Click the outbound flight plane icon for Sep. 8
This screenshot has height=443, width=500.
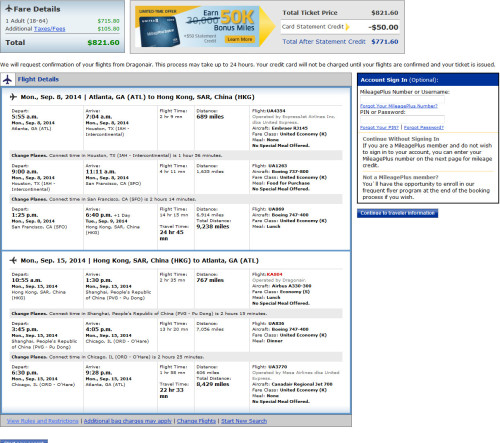[x=13, y=97]
